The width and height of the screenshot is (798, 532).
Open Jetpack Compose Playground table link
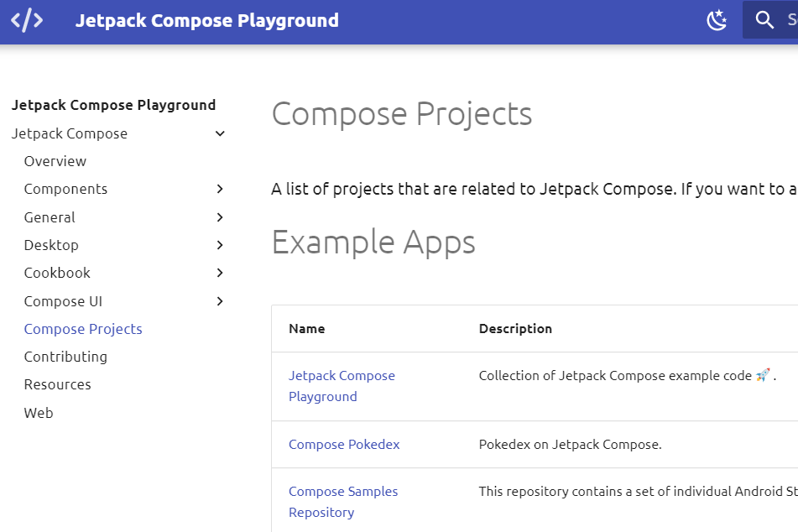[x=342, y=386]
